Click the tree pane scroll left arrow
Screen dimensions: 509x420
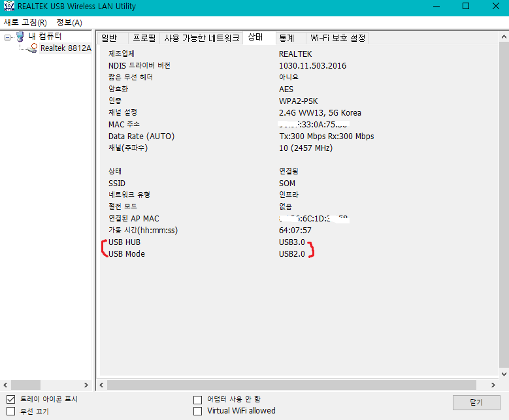tap(5, 385)
